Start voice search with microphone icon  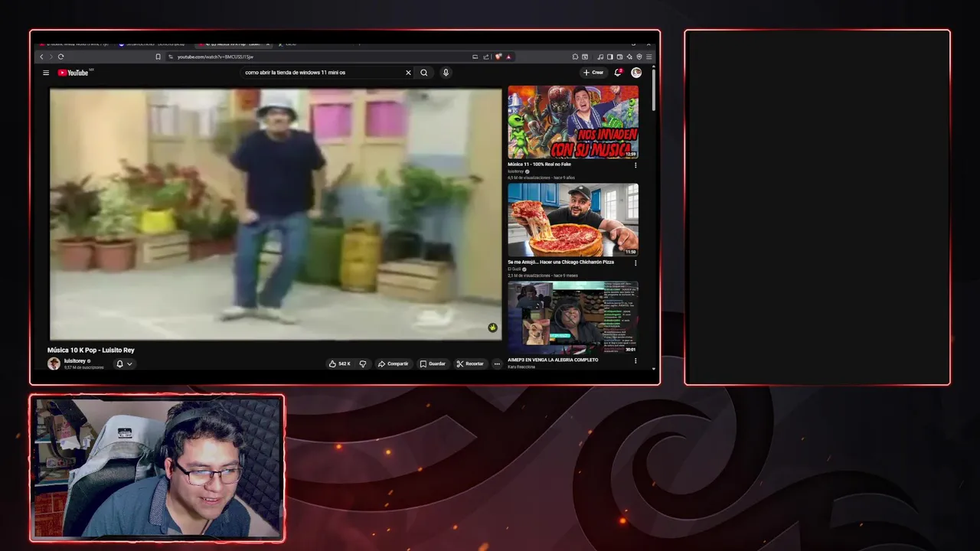pos(446,73)
